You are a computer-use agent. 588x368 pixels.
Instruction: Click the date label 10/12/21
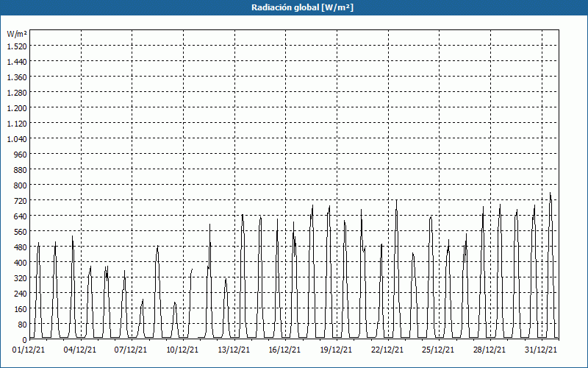pos(182,350)
